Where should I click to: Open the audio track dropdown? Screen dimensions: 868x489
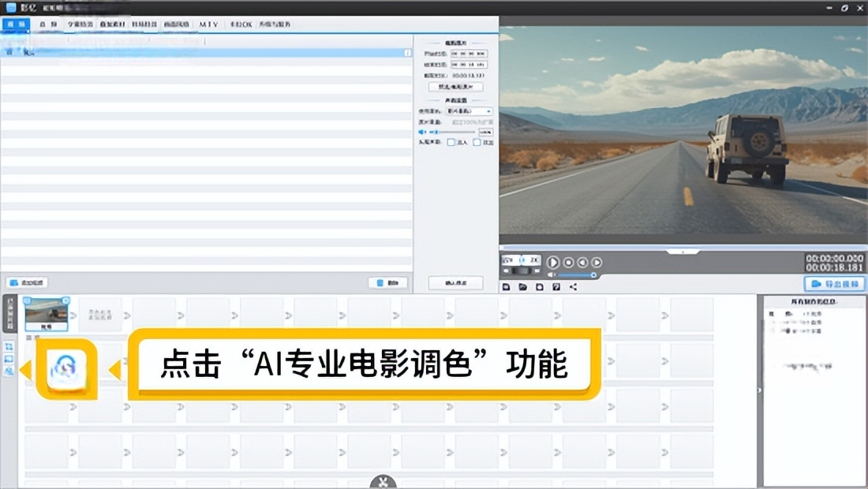[x=469, y=111]
